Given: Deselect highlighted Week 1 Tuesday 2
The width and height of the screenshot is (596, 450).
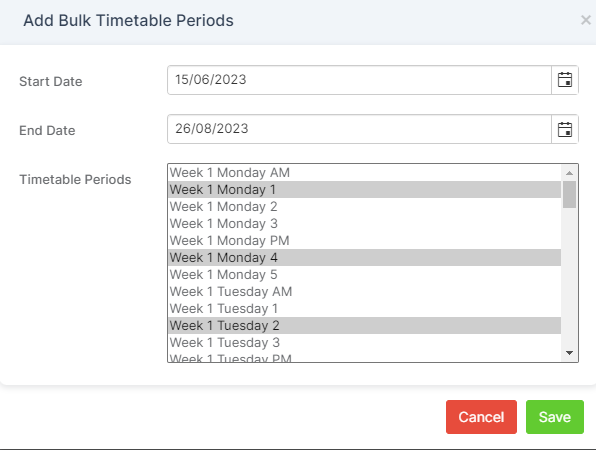Looking at the screenshot, I should (x=364, y=325).
